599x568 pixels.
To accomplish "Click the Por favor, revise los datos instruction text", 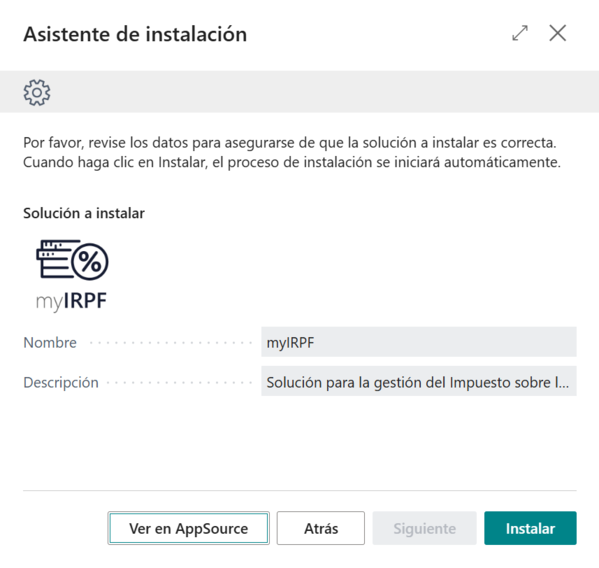I will point(290,142).
